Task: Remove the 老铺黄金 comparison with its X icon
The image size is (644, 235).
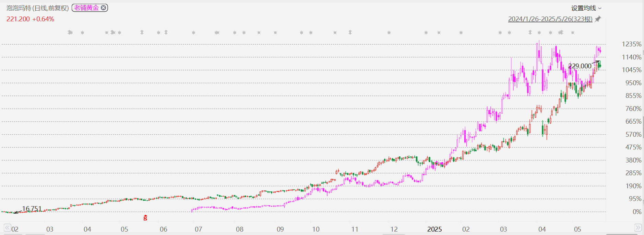Action: coord(104,8)
